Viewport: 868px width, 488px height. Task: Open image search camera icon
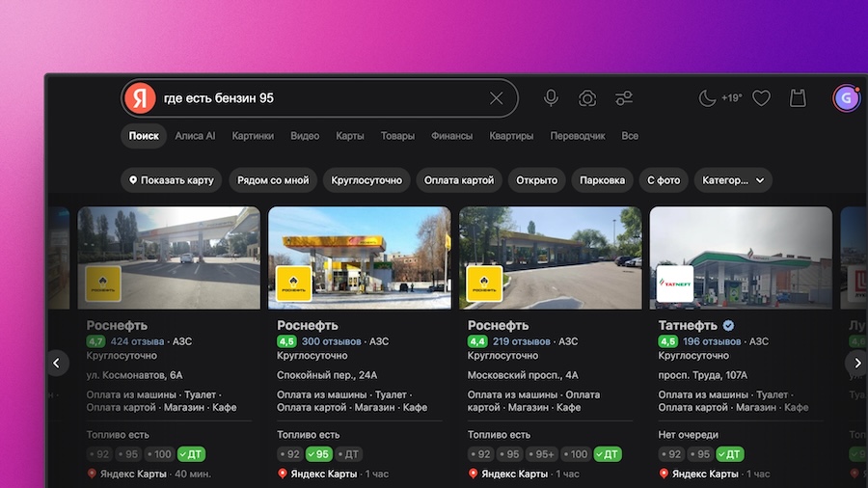coord(587,98)
